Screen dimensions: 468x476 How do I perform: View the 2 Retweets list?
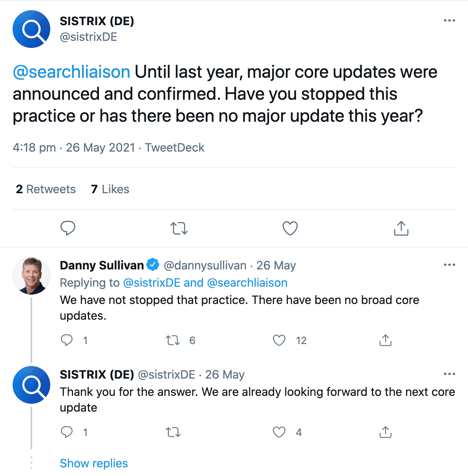pos(46,189)
